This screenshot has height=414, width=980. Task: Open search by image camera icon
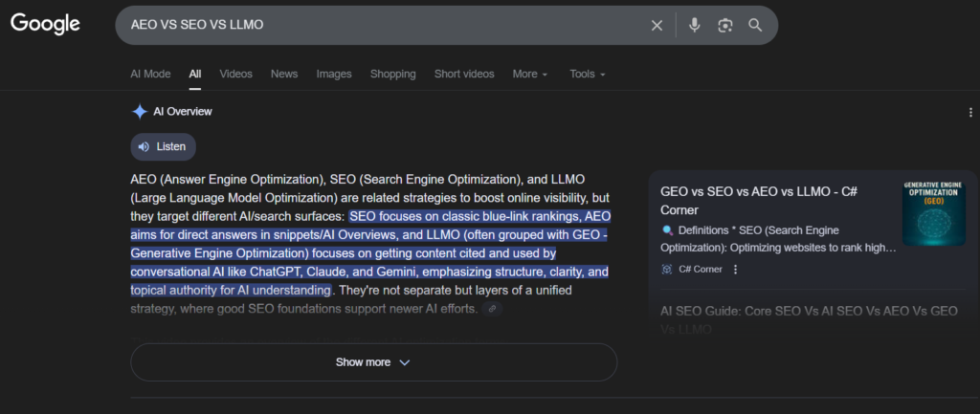[725, 25]
